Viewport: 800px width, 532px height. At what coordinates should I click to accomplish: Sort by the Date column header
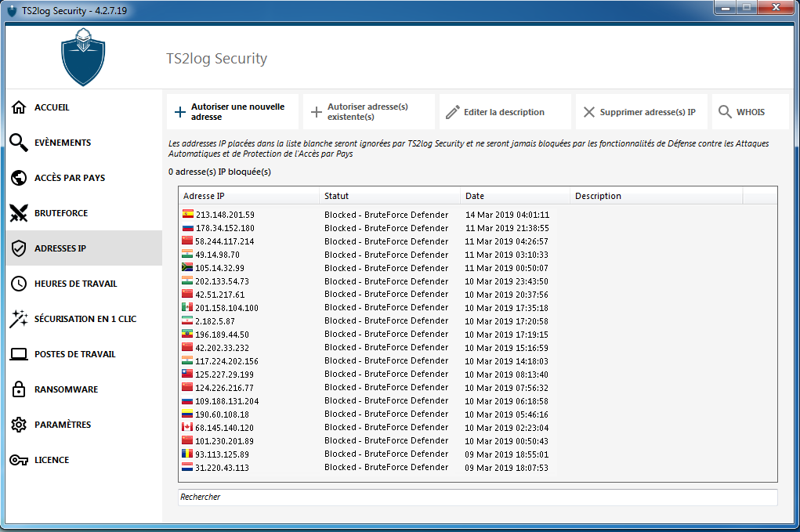(x=516, y=196)
